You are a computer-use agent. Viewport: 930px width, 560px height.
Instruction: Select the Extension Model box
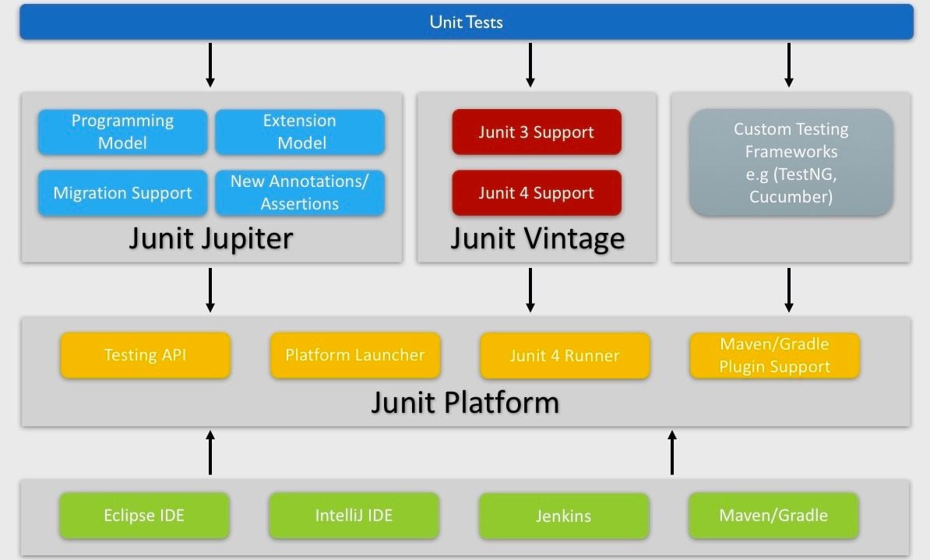click(300, 132)
